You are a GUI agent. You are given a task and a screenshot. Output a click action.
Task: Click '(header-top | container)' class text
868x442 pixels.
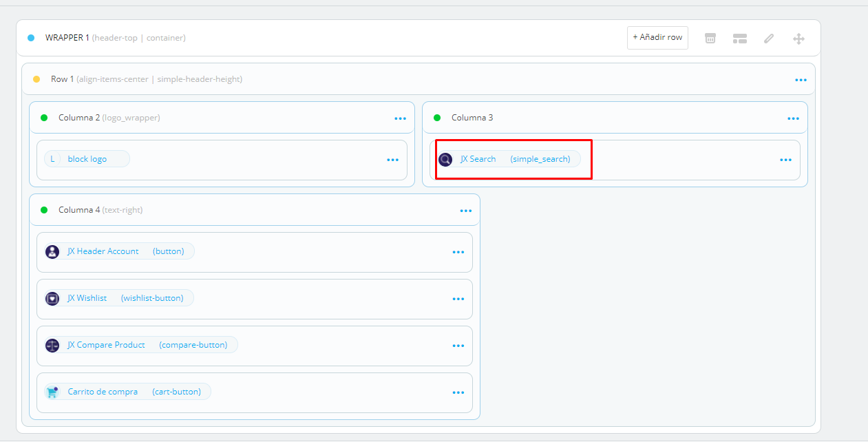pyautogui.click(x=139, y=38)
